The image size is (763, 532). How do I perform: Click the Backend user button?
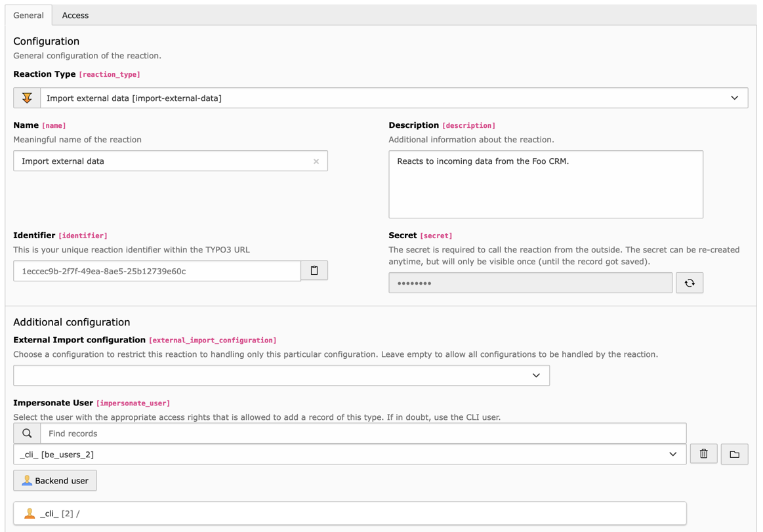tap(55, 481)
